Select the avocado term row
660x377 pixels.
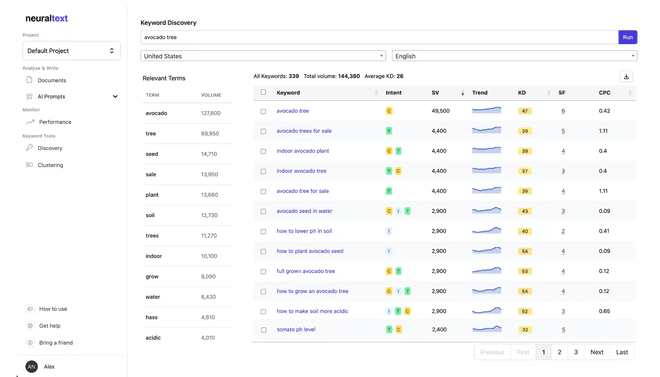point(187,113)
